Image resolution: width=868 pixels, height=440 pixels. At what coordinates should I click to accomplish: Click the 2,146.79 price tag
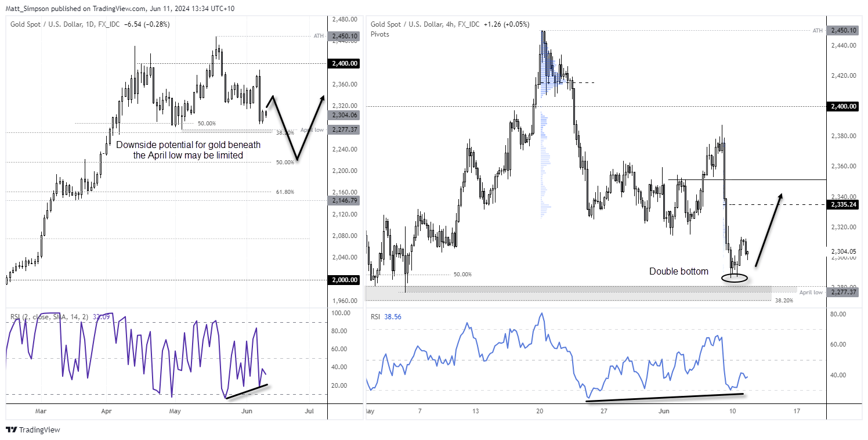point(344,200)
